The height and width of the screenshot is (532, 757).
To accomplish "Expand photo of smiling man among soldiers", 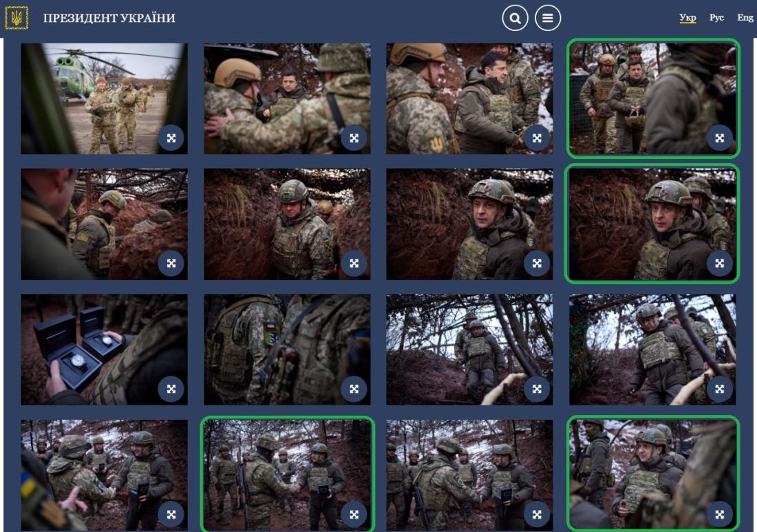I will pos(719,515).
